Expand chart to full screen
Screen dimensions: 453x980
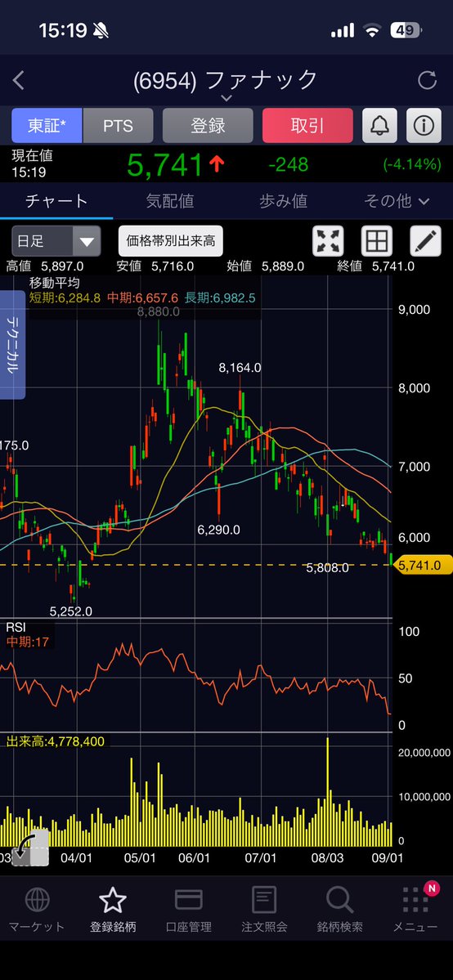pyautogui.click(x=328, y=240)
